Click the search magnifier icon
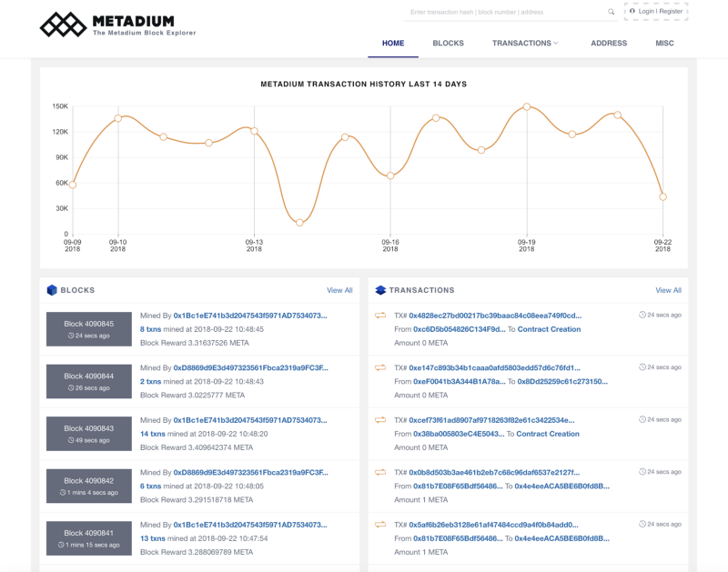This screenshot has height=572, width=728. pyautogui.click(x=611, y=12)
